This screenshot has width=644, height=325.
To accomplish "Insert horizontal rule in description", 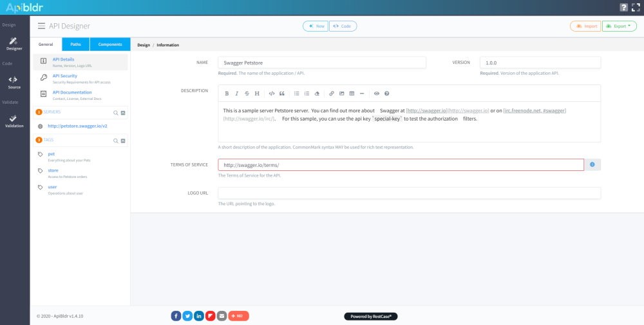I will tap(362, 94).
